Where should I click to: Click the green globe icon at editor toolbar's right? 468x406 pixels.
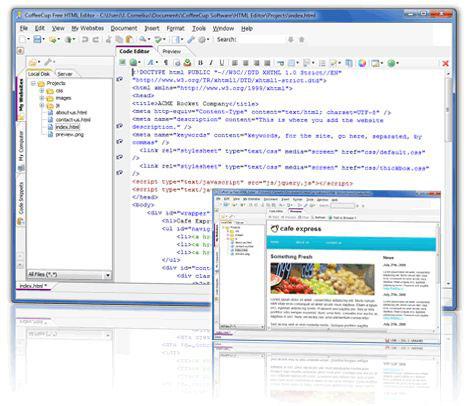(391, 63)
